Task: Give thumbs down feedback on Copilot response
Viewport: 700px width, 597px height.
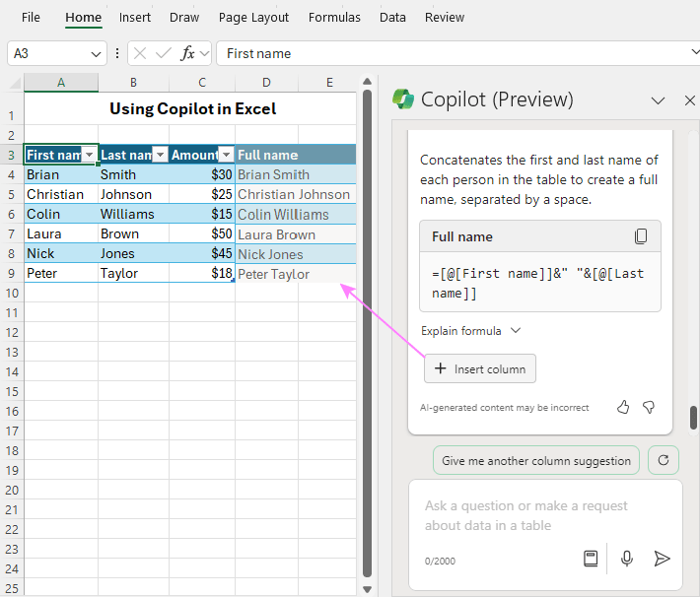Action: click(x=649, y=407)
